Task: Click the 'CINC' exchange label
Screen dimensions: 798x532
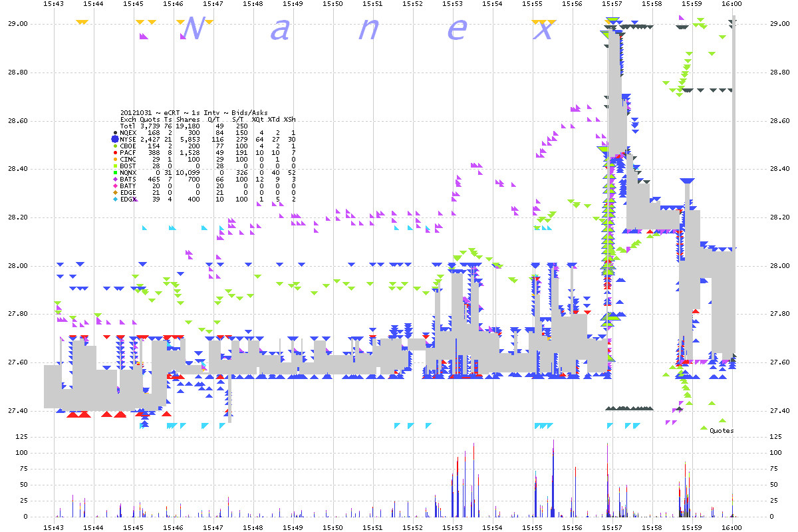Action: coord(128,160)
